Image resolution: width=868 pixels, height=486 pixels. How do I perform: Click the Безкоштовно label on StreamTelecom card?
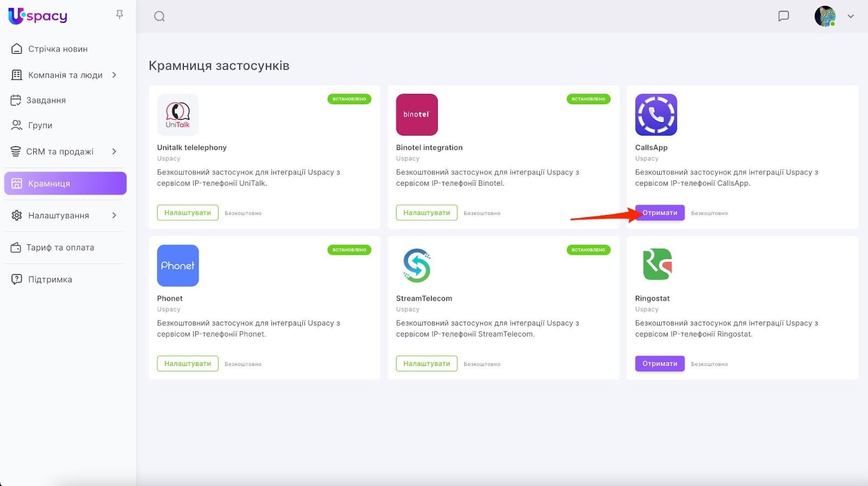[x=482, y=364]
